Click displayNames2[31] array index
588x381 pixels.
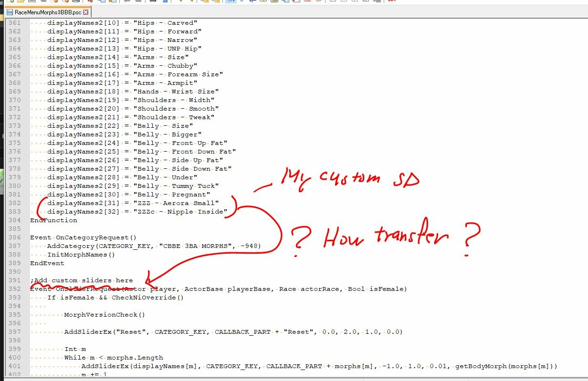(84, 203)
